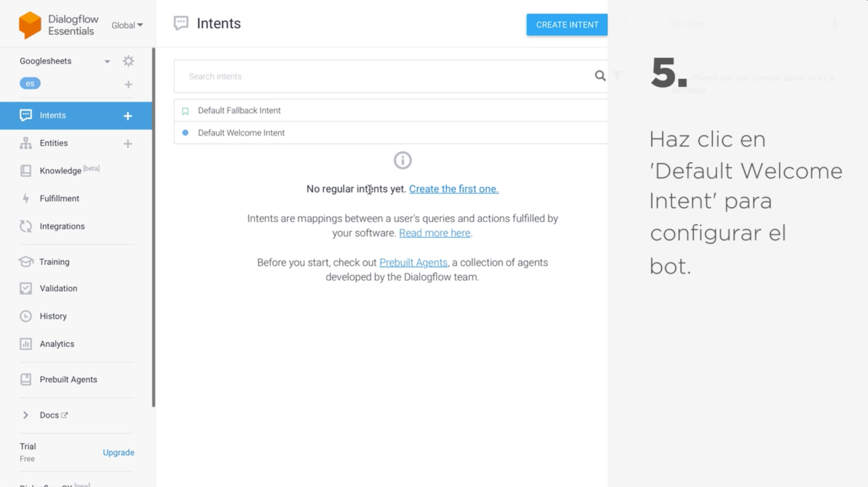
Task: Click the Upgrade link
Action: click(x=118, y=452)
